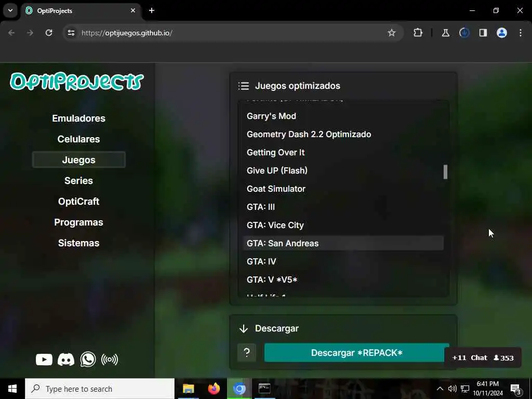The height and width of the screenshot is (399, 532).
Task: Open the Series section
Action: [x=79, y=180]
